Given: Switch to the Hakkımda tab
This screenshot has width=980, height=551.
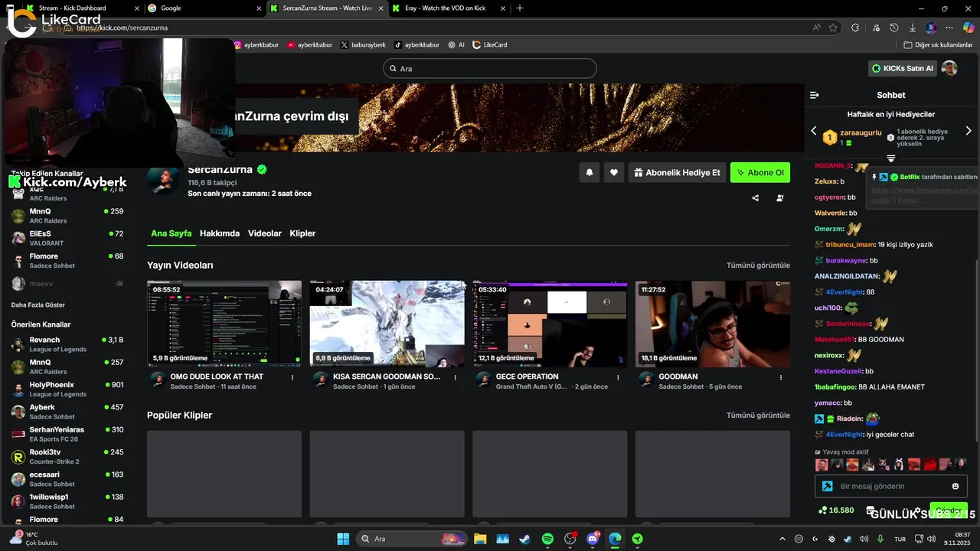Looking at the screenshot, I should 220,233.
